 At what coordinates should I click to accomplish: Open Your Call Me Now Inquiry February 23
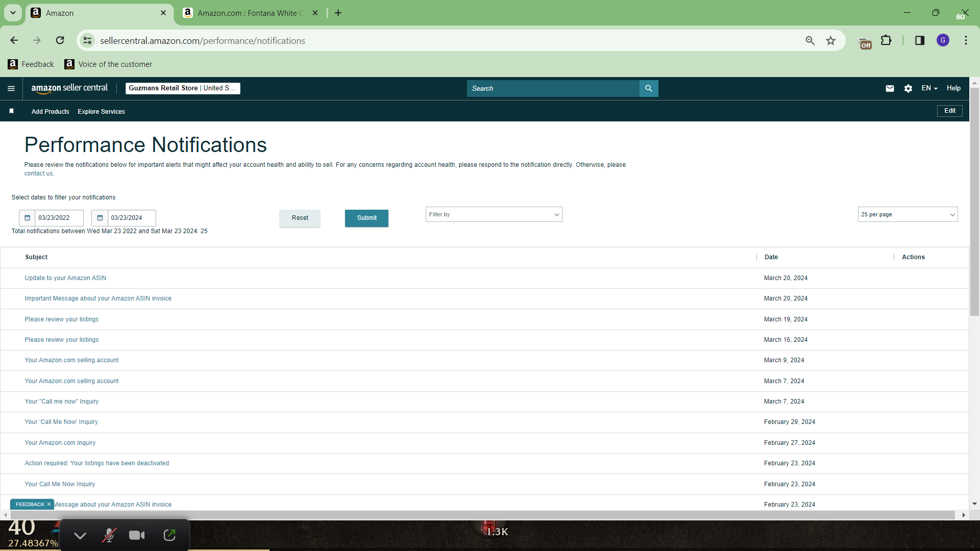60,484
